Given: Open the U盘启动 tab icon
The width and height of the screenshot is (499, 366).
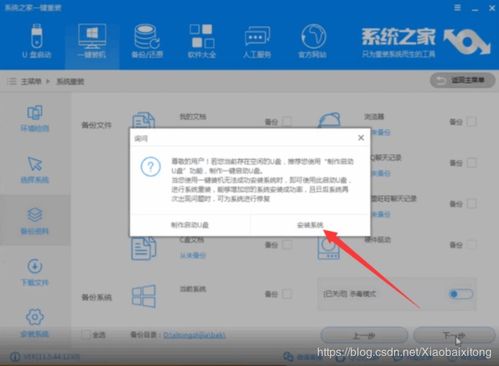Looking at the screenshot, I should 37,36.
